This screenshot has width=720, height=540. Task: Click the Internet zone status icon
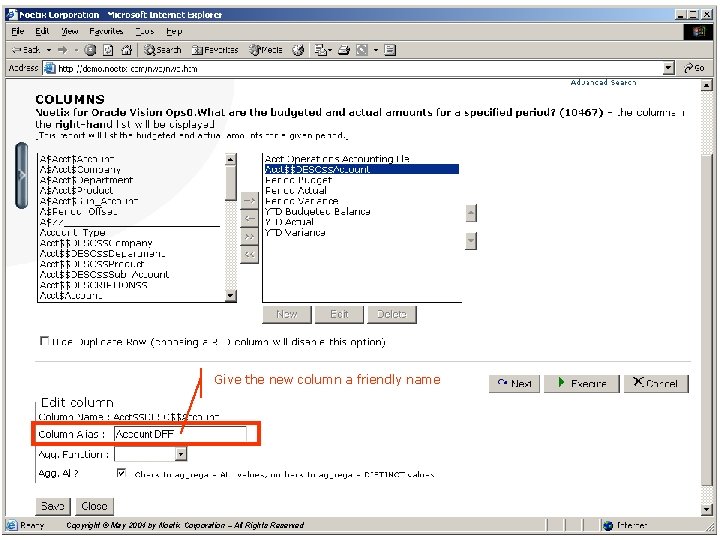(608, 525)
